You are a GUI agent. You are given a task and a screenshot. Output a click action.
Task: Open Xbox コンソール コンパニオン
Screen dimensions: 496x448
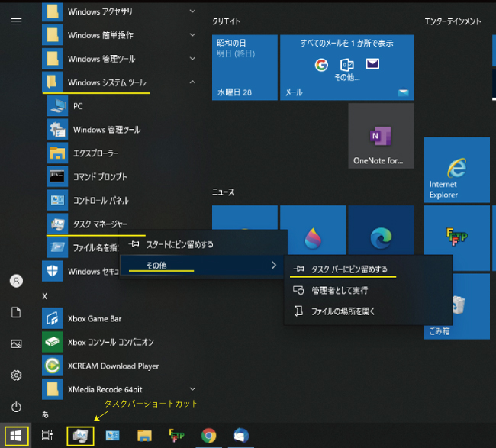tap(121, 343)
